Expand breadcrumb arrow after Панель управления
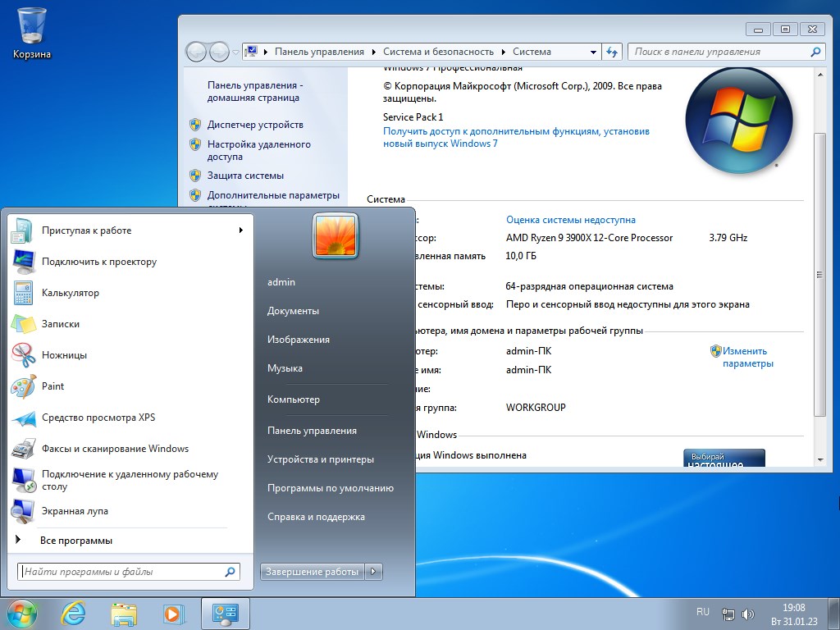Viewport: 840px width, 630px height. (x=373, y=52)
